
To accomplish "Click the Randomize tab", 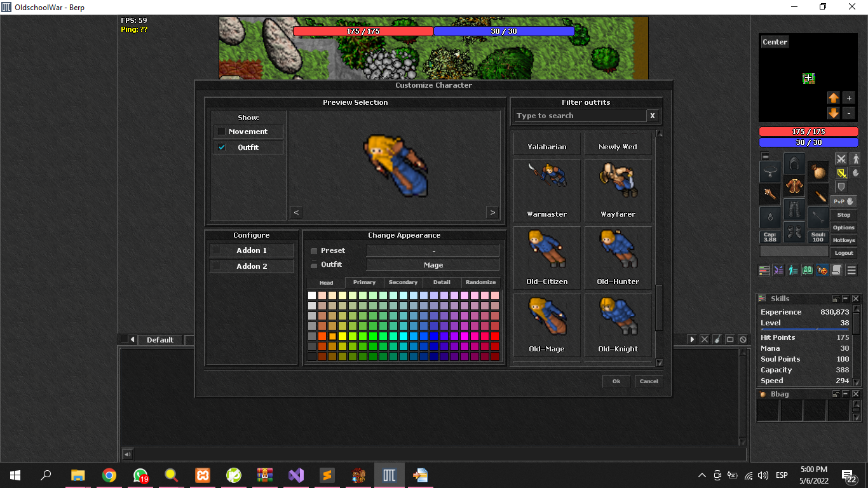I will click(x=480, y=282).
